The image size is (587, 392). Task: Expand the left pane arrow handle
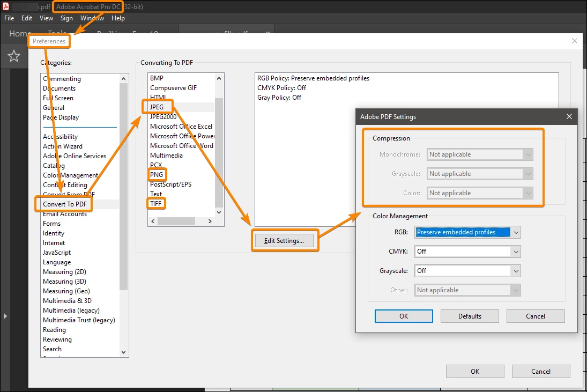[5, 316]
